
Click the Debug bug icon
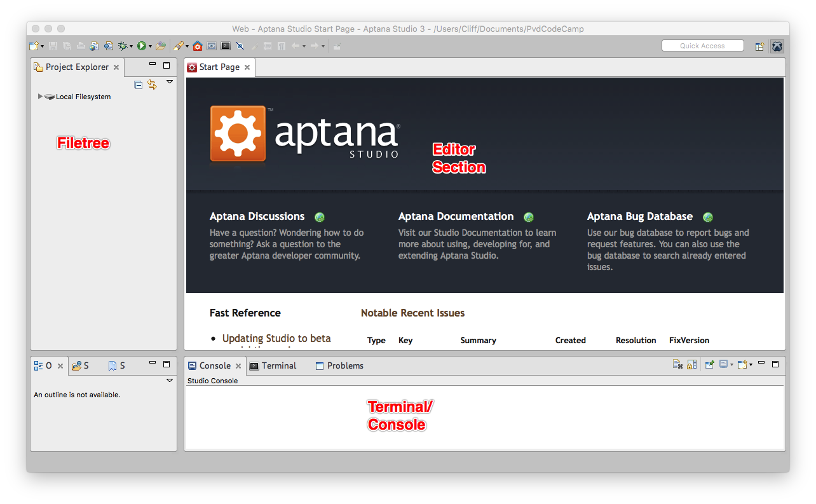pos(123,46)
